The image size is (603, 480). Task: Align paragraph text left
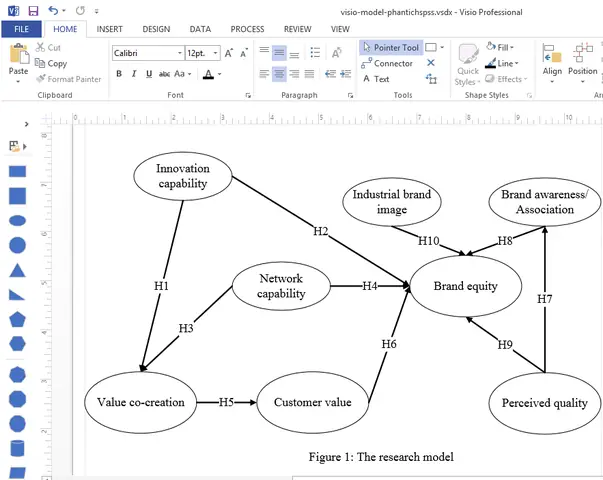pyautogui.click(x=264, y=74)
